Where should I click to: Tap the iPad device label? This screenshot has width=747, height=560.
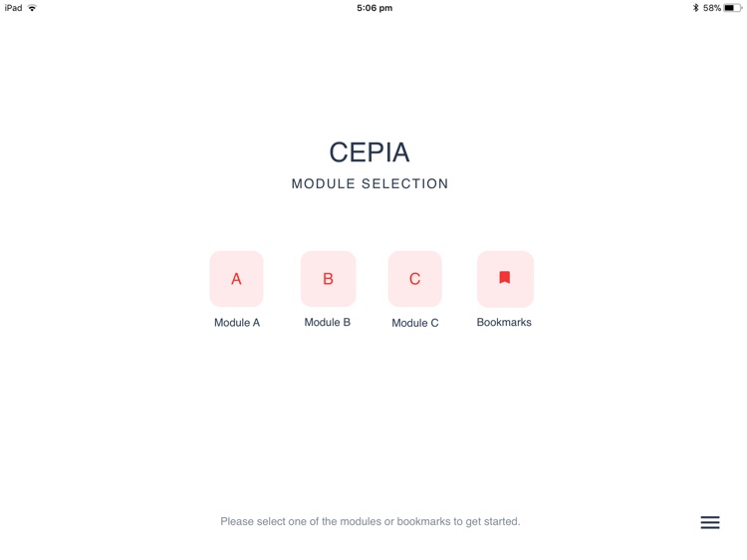click(13, 8)
